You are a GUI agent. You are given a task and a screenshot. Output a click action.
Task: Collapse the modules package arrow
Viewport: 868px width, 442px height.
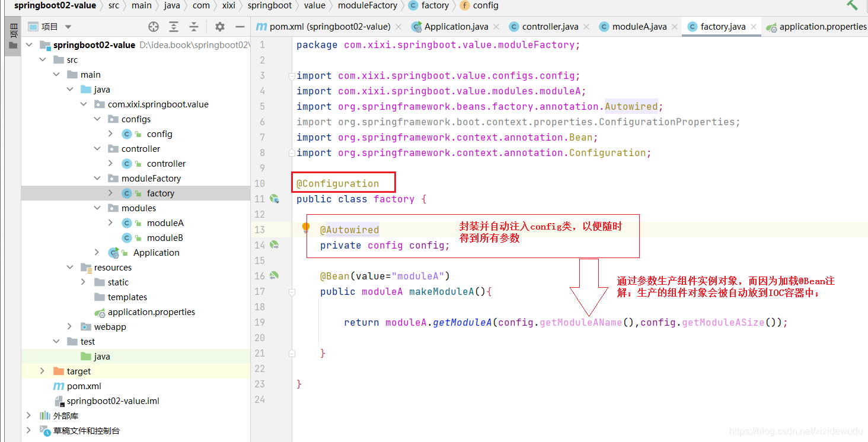97,208
